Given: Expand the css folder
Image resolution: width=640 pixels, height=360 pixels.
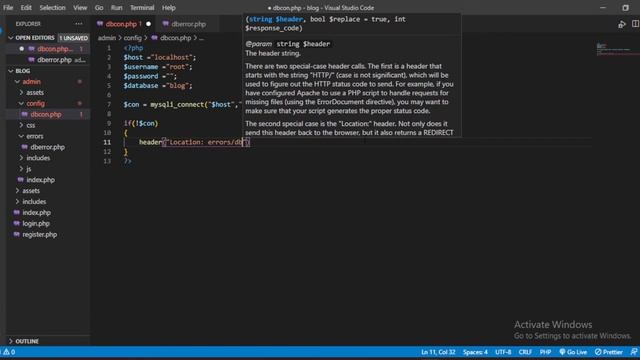Looking at the screenshot, I should [21, 125].
